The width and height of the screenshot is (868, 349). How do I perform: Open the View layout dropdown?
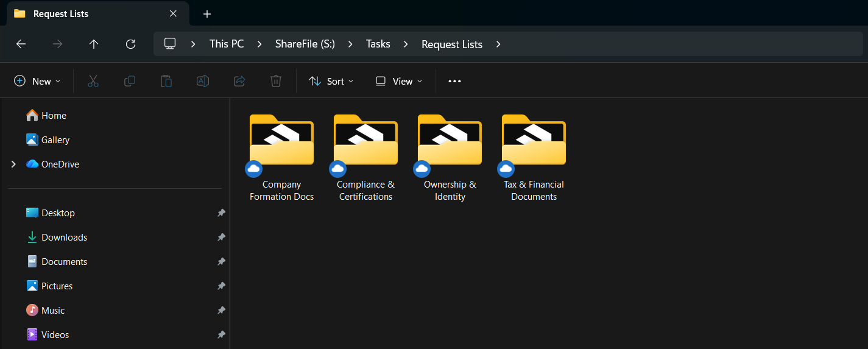(x=399, y=81)
